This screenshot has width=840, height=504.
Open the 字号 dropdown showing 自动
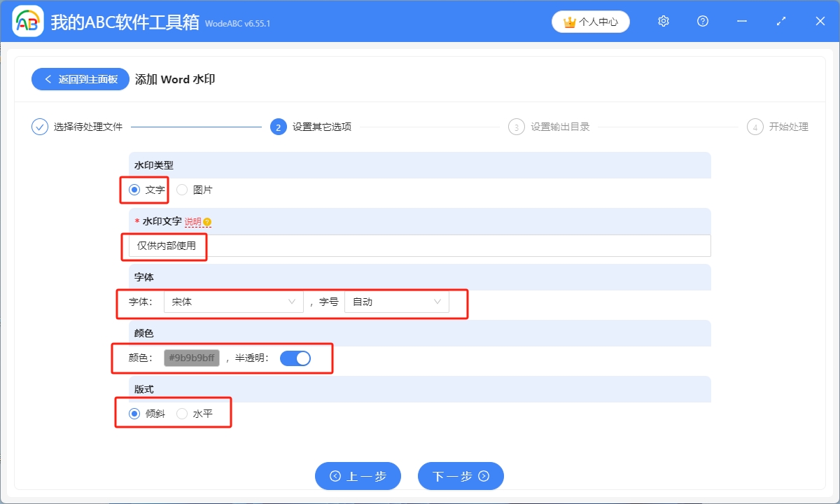[397, 302]
